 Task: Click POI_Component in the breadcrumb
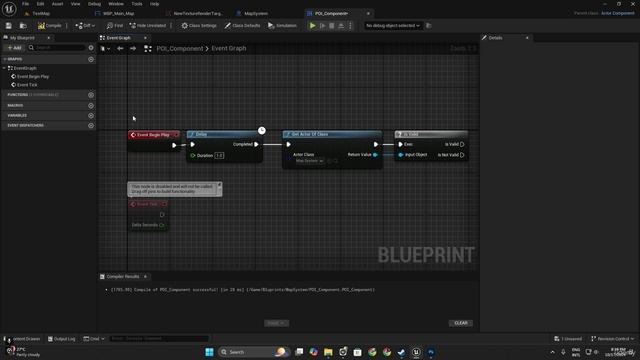[180, 49]
